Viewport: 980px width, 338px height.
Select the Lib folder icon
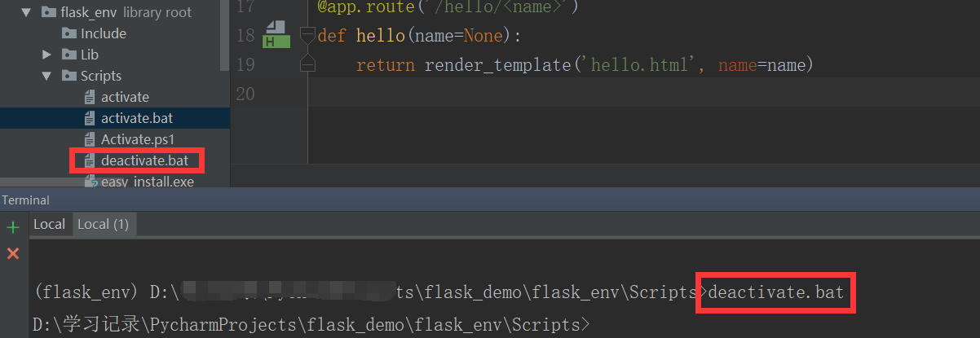pos(68,55)
